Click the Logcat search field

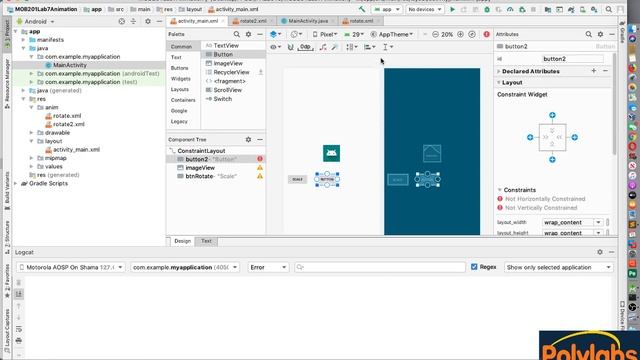pyautogui.click(x=380, y=267)
